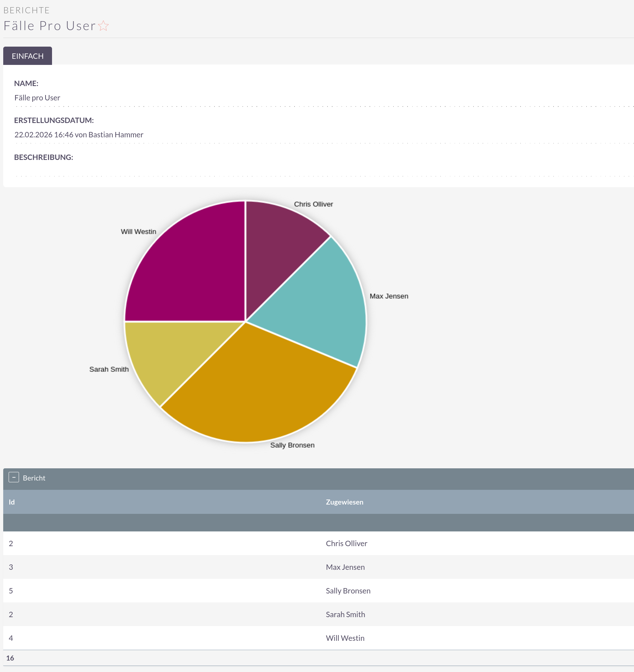634x672 pixels.
Task: Click Chris Olliver in the report table
Action: [x=346, y=543]
